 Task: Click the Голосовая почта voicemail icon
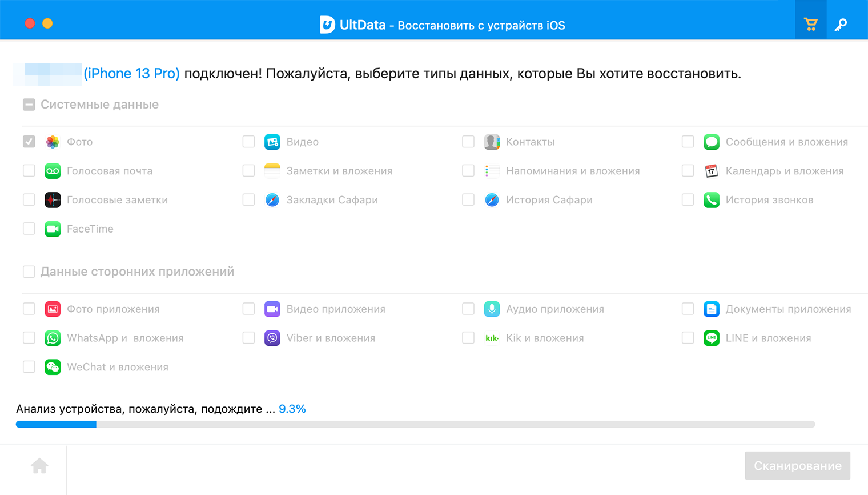[x=53, y=171]
